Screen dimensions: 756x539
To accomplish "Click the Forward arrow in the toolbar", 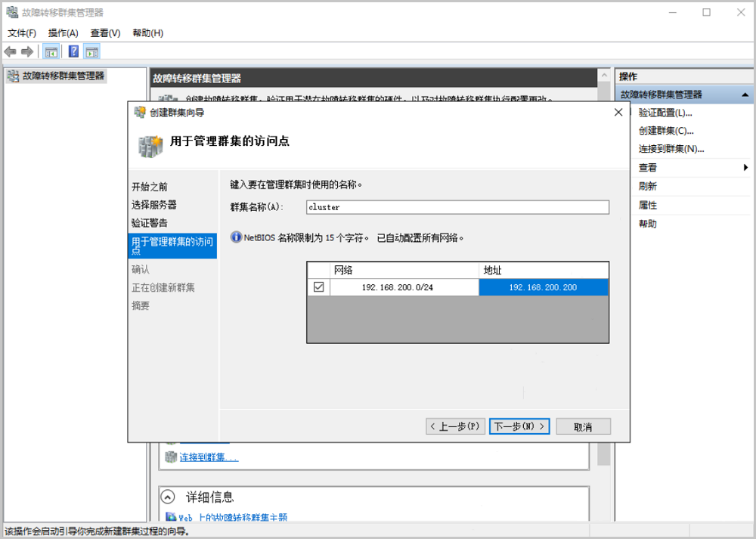I will pyautogui.click(x=26, y=51).
